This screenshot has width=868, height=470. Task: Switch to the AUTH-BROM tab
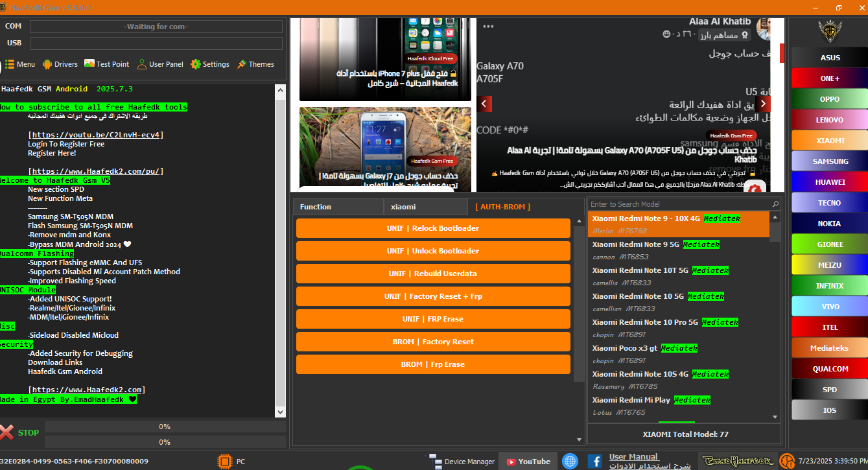[x=502, y=207]
